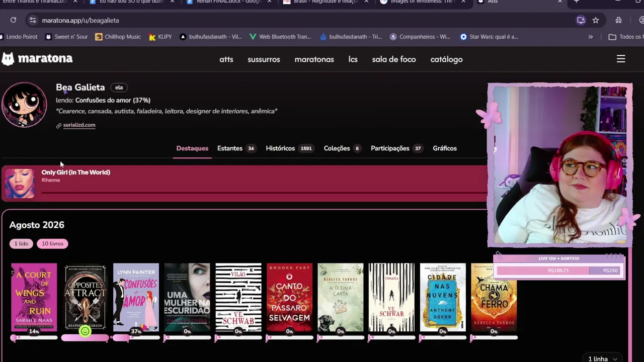Open the A Court of Wings and Ruin cover
644x362 pixels.
pyautogui.click(x=34, y=297)
